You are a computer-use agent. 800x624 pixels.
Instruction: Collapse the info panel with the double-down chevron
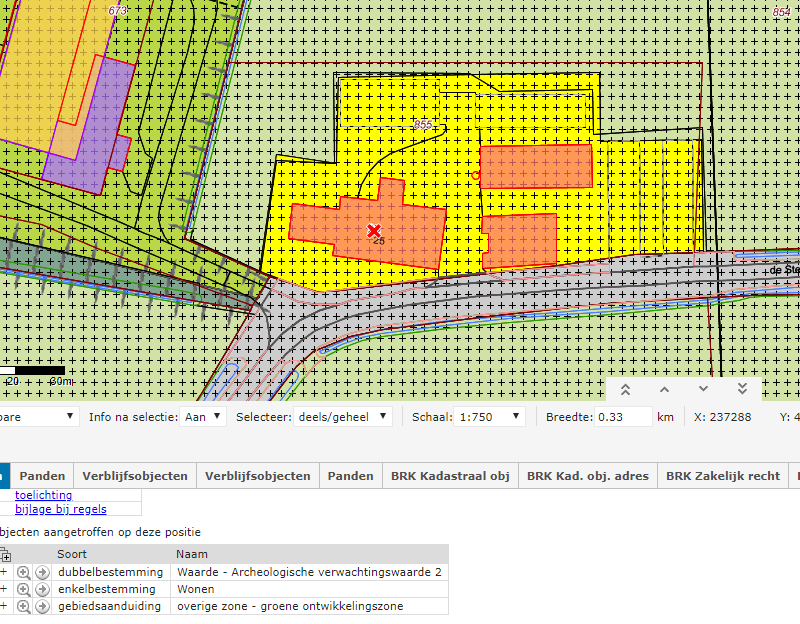[742, 389]
